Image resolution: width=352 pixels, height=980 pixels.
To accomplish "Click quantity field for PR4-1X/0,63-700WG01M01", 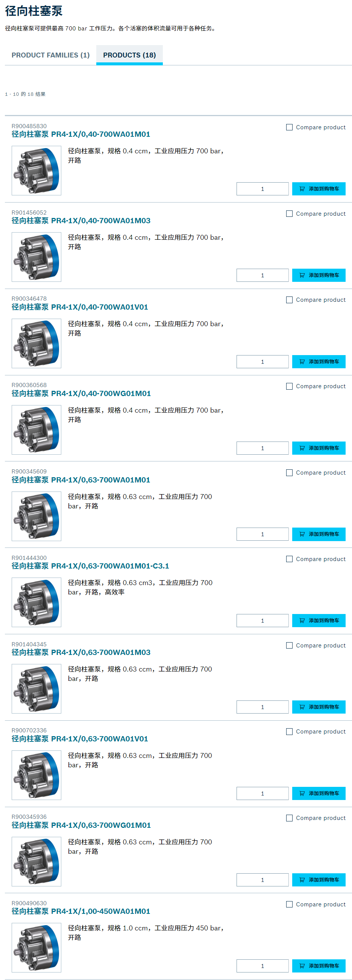I will [x=262, y=880].
